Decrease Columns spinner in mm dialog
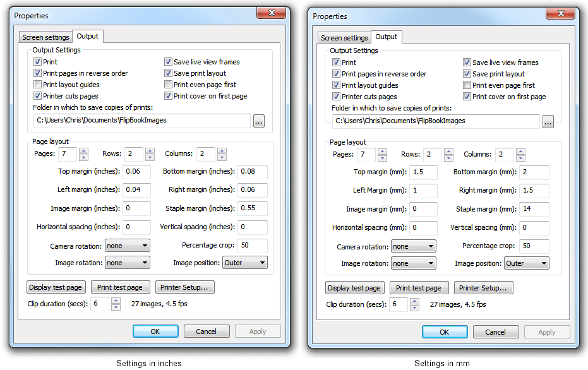588x370 pixels. [520, 158]
